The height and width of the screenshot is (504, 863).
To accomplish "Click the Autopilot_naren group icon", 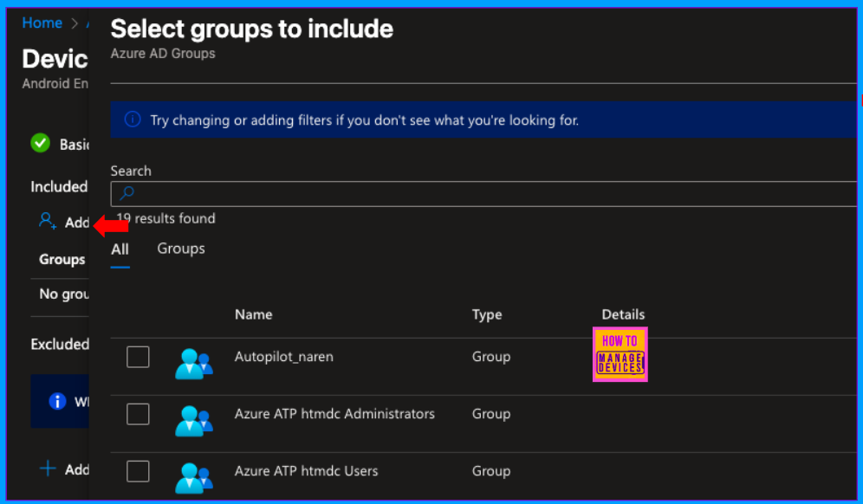I will point(194,364).
